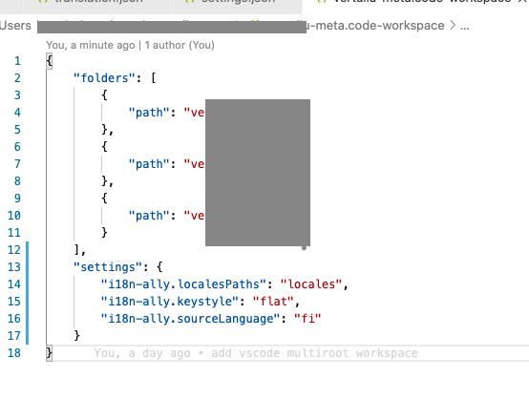This screenshot has width=529, height=420.
Task: Click the closing bracket on line 12
Action: 76,250
